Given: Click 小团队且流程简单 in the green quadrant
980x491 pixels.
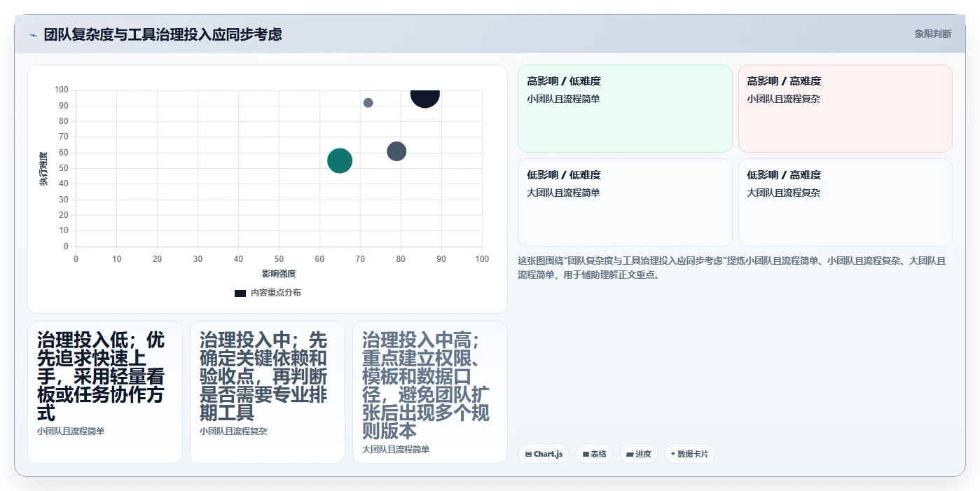Looking at the screenshot, I should (563, 99).
